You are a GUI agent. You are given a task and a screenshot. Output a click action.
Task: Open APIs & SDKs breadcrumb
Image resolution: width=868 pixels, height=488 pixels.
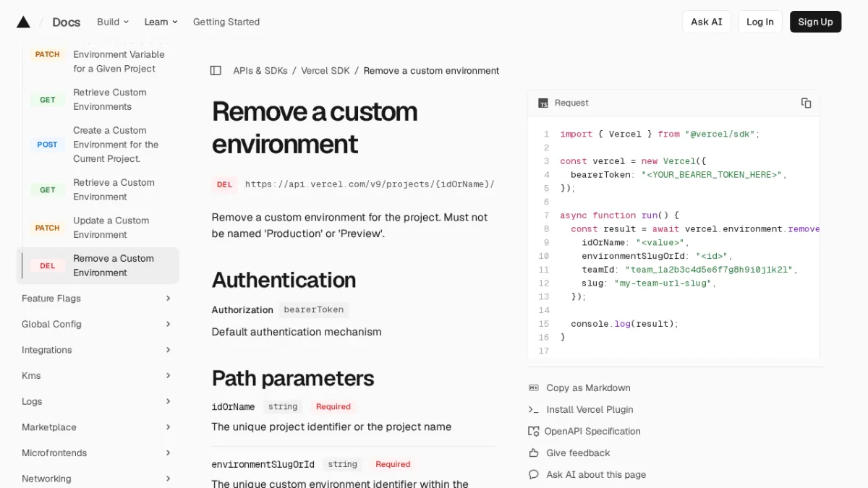(x=260, y=71)
